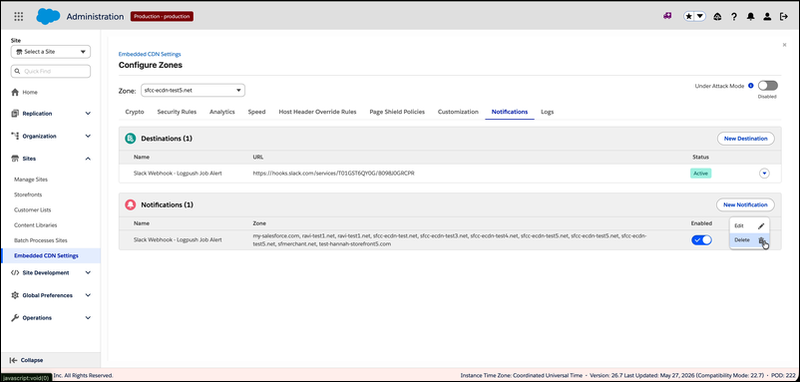Click the Production - production badge
Screen dimensions: 800x382
(162, 16)
